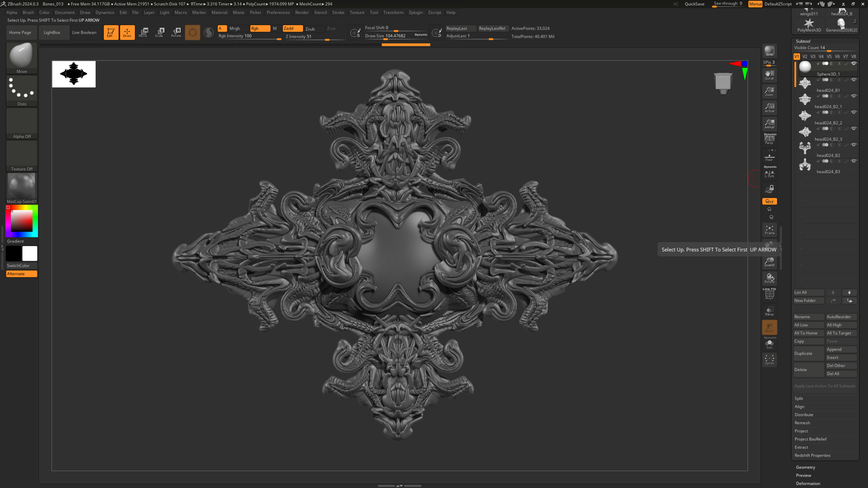The width and height of the screenshot is (868, 488).
Task: Click the Duplicate subtool button
Action: pos(808,353)
